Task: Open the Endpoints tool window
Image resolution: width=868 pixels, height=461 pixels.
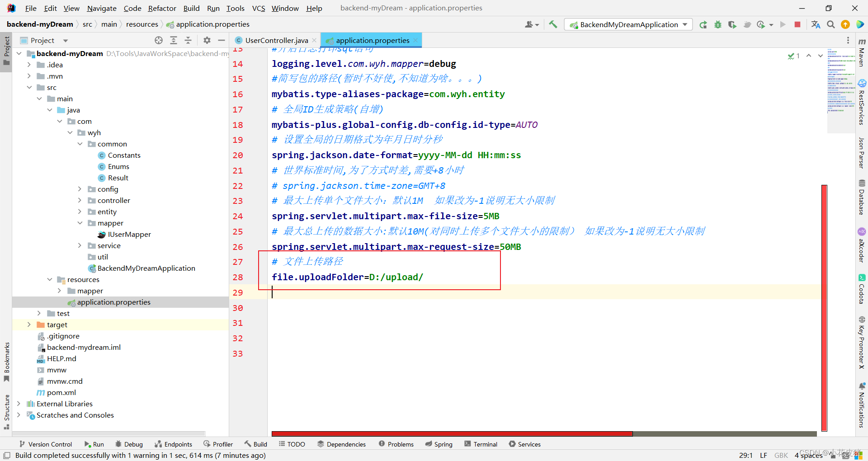Action: point(173,444)
